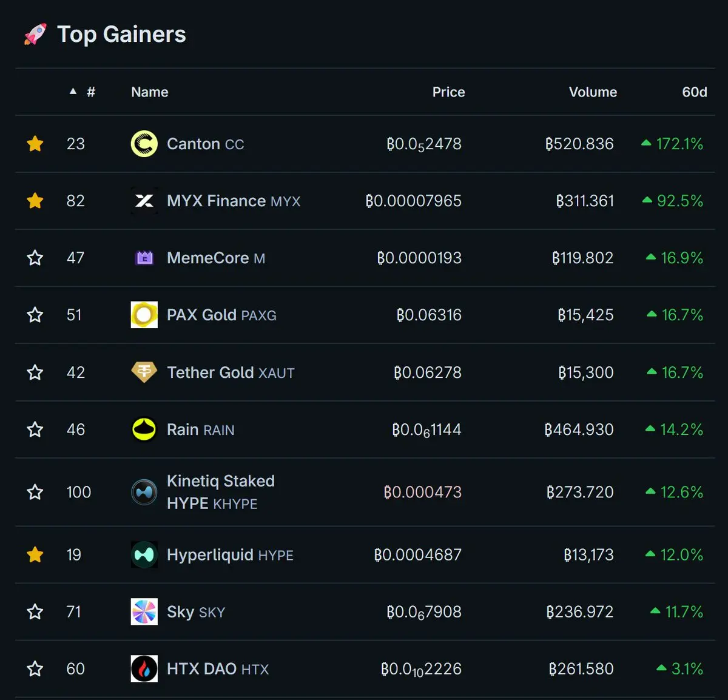Click Kinetiq's 12.6% gain value
Viewport: 728px width, 700px height.
coord(681,492)
